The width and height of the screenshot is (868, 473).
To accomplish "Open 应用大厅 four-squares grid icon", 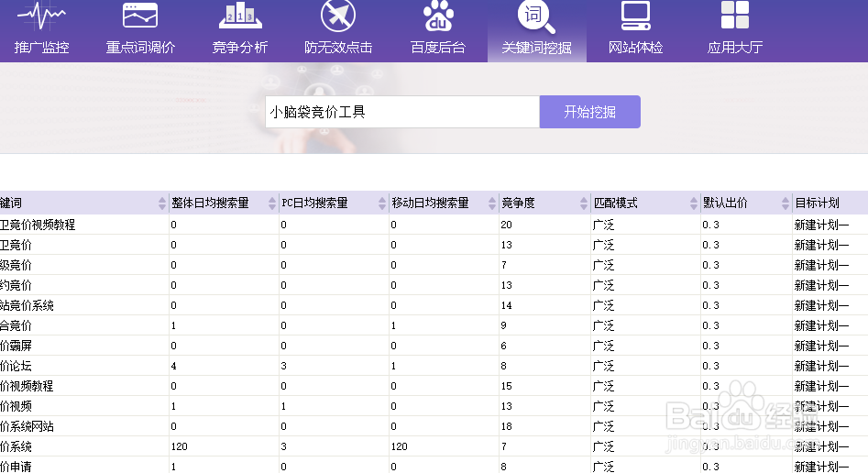I will pyautogui.click(x=734, y=15).
